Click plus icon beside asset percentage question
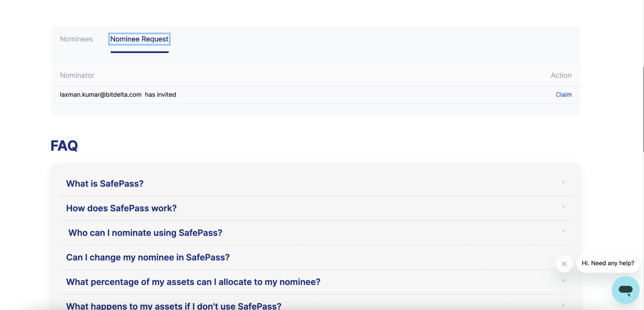The height and width of the screenshot is (310, 644). pos(563,280)
